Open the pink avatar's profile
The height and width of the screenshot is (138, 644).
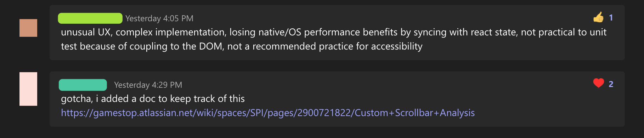[28, 89]
